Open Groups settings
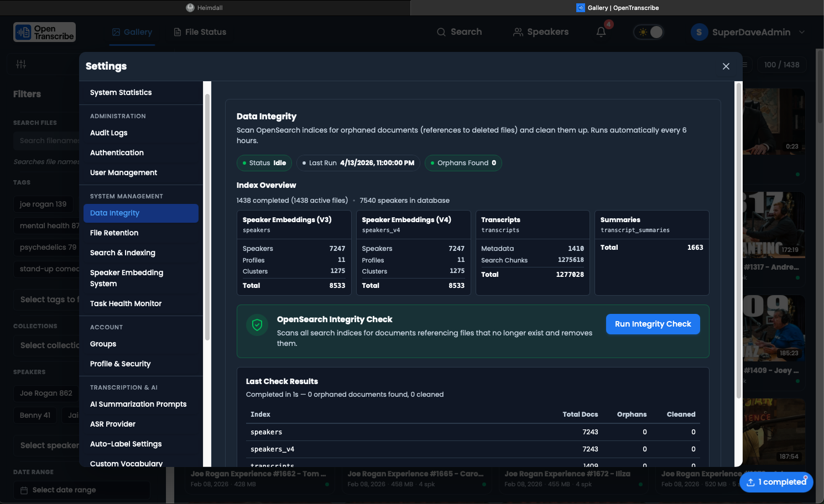 tap(141, 344)
